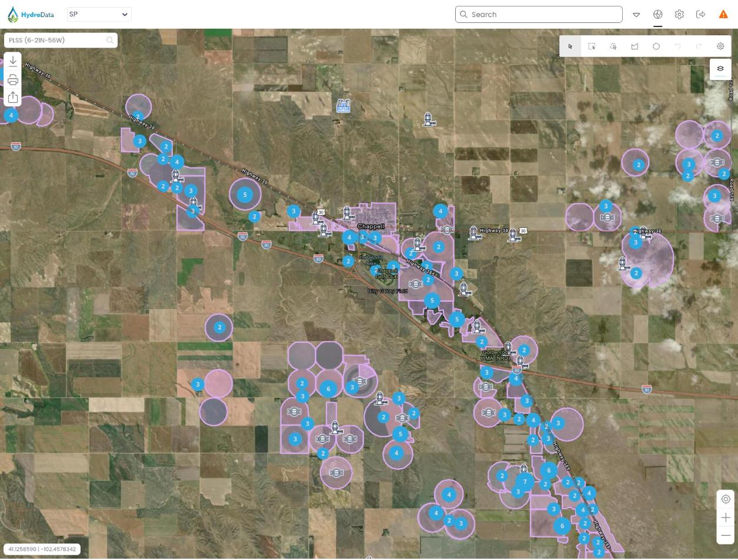Click the factory building marker on the map
The width and height of the screenshot is (738, 560).
coord(343,105)
